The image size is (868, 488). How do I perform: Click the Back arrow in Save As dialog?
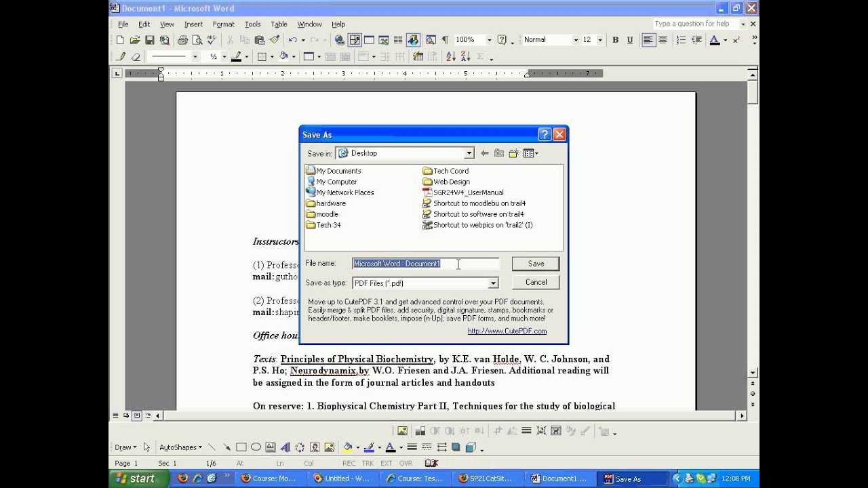pyautogui.click(x=484, y=153)
